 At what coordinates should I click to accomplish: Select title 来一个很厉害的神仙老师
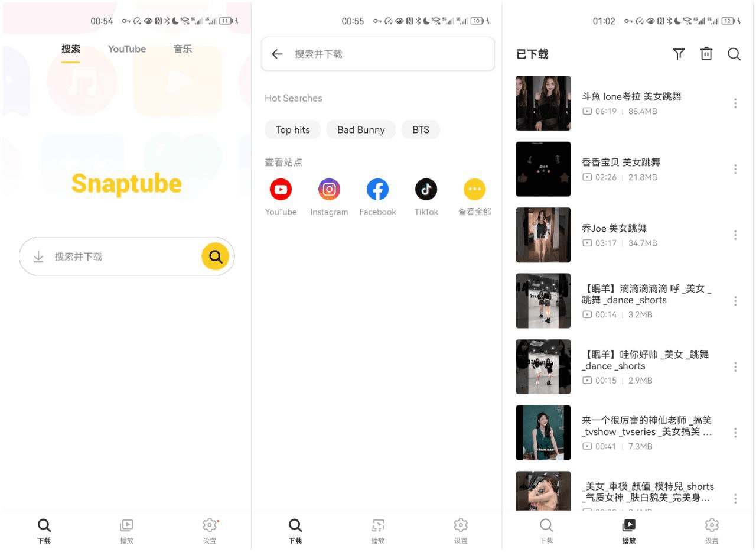coord(647,426)
